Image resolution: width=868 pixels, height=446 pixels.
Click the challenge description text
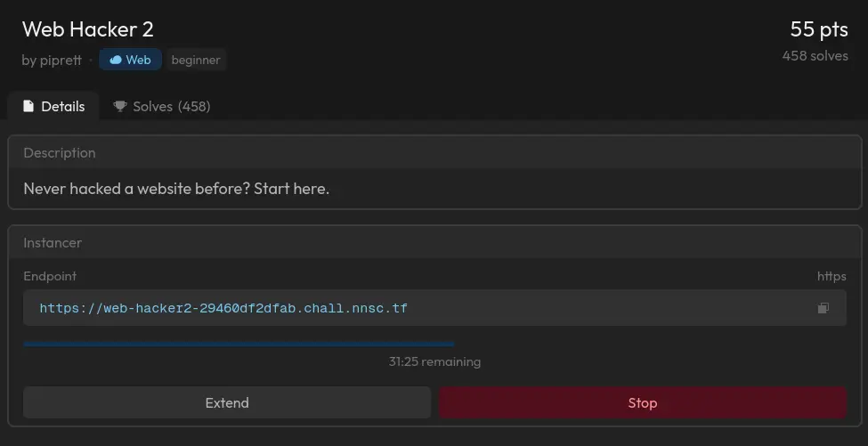coord(176,189)
